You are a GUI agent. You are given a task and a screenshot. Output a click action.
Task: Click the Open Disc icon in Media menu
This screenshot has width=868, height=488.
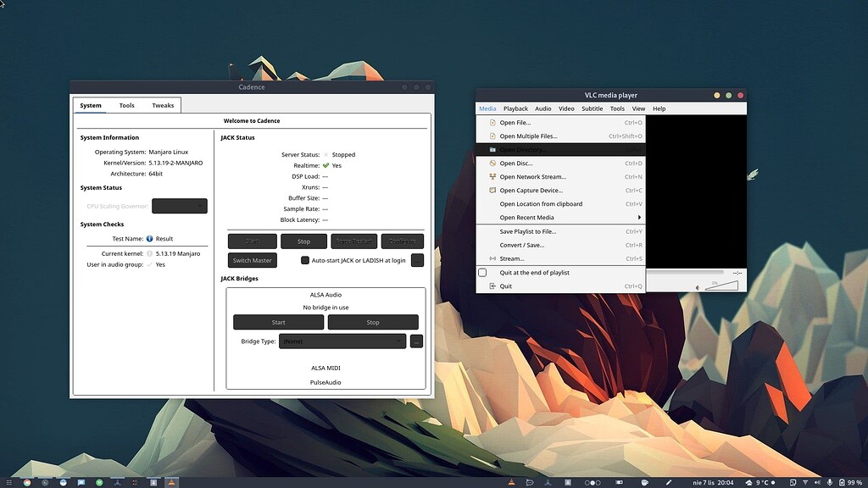[492, 164]
